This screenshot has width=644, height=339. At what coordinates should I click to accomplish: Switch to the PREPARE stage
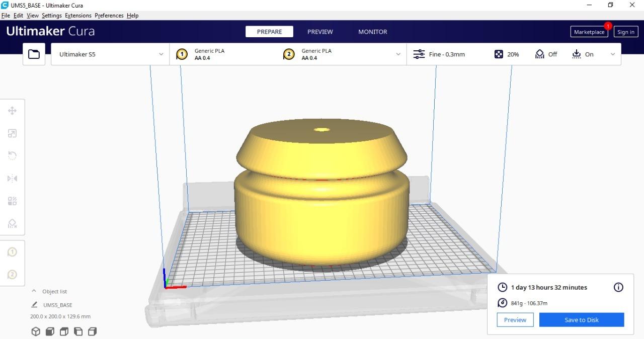click(269, 32)
